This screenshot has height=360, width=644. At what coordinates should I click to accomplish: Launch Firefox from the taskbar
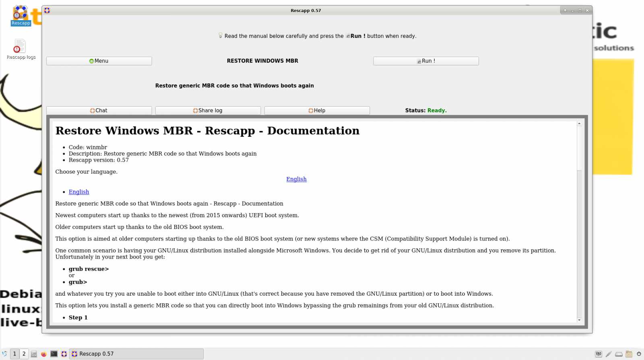click(44, 354)
